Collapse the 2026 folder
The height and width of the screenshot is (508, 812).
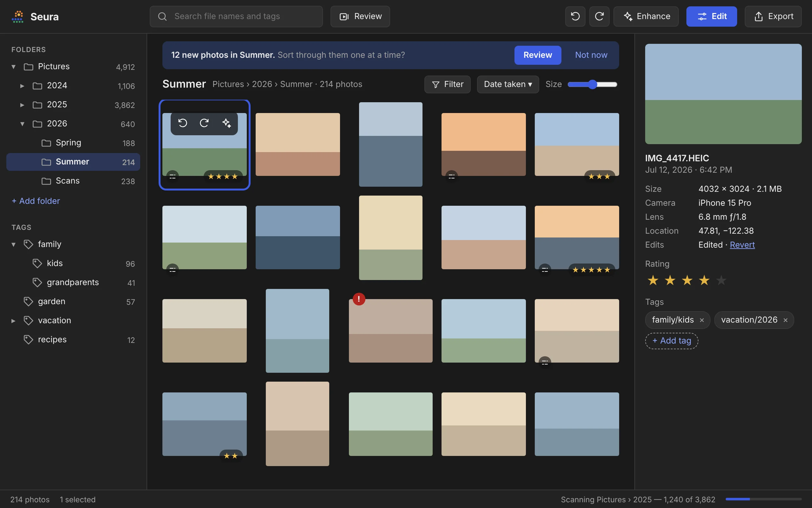click(x=22, y=124)
